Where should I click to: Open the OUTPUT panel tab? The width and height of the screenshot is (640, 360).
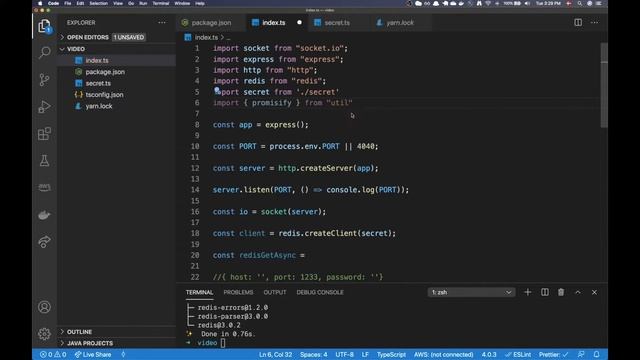tap(275, 292)
